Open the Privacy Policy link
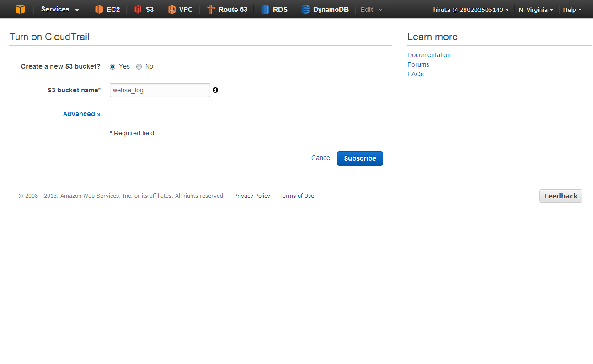This screenshot has width=593, height=364. coord(252,196)
